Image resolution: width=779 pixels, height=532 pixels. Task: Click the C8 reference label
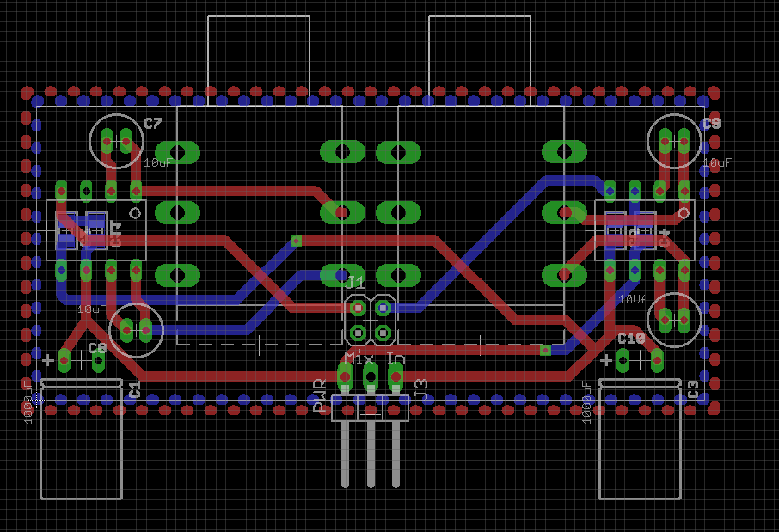[97, 348]
